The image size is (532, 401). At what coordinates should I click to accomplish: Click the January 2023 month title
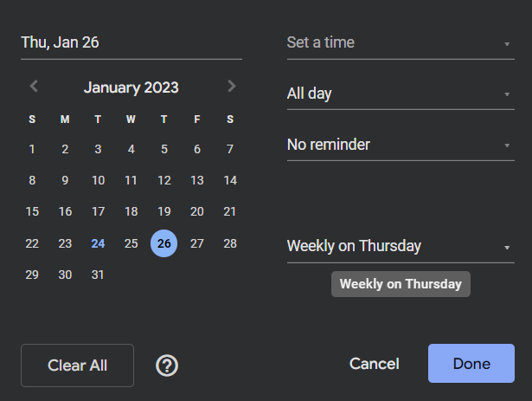131,87
